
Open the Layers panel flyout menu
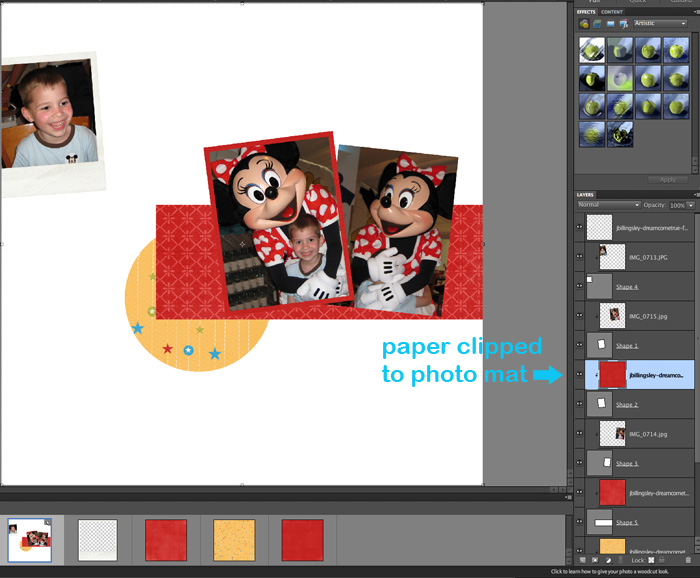(697, 195)
